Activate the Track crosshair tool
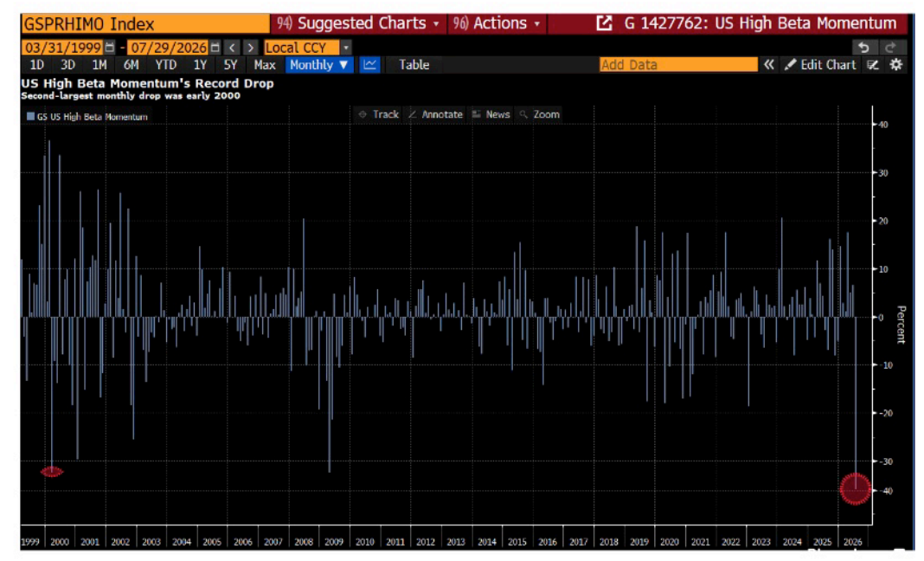This screenshot has height=561, width=924. (x=379, y=114)
